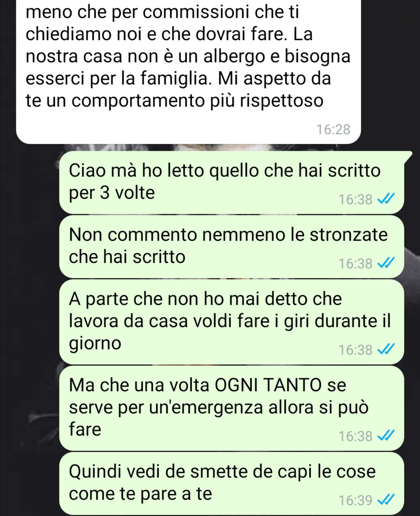This screenshot has width=420, height=516.
Task: Click 16:38 timestamp on 'che hai scritto' message
Action: click(x=355, y=264)
